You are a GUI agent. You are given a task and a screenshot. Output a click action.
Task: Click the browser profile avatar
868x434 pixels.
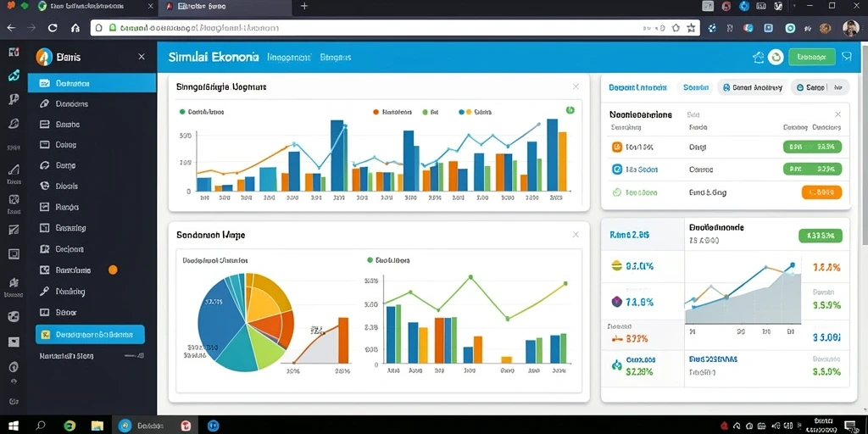pos(851,28)
